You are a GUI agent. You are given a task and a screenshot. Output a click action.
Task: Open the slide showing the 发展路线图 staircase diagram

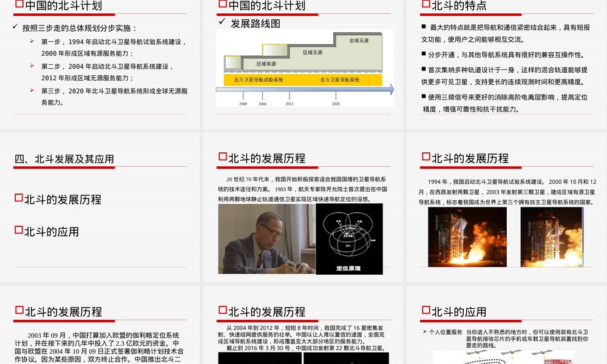303,64
